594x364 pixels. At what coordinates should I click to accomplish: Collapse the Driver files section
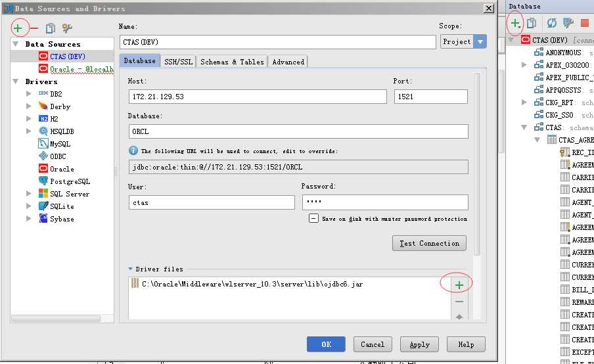[130, 269]
